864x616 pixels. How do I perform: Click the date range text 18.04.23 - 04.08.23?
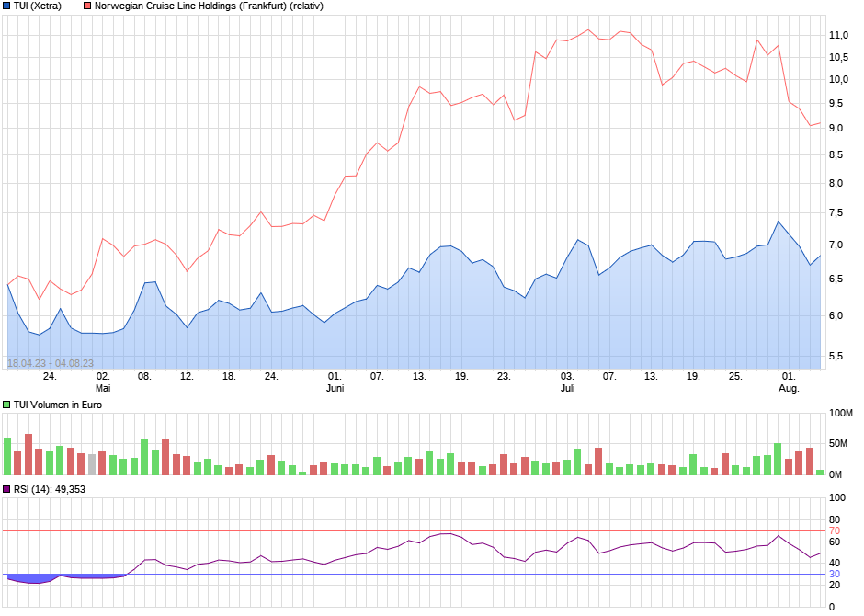51,363
